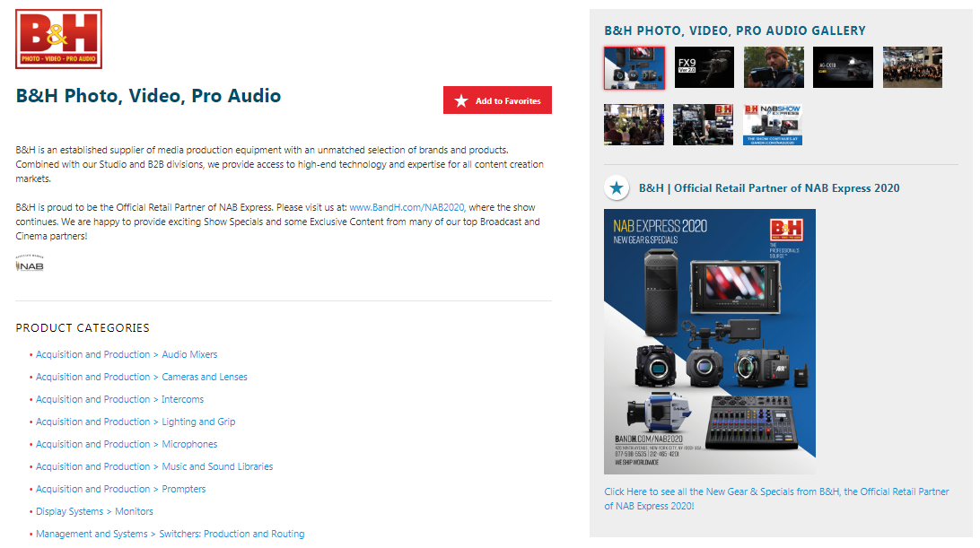
Task: Open the group photo gallery thumbnail
Action: click(912, 67)
